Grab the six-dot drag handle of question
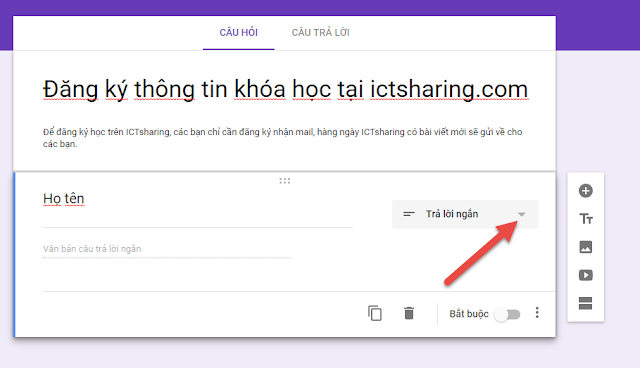 [284, 181]
